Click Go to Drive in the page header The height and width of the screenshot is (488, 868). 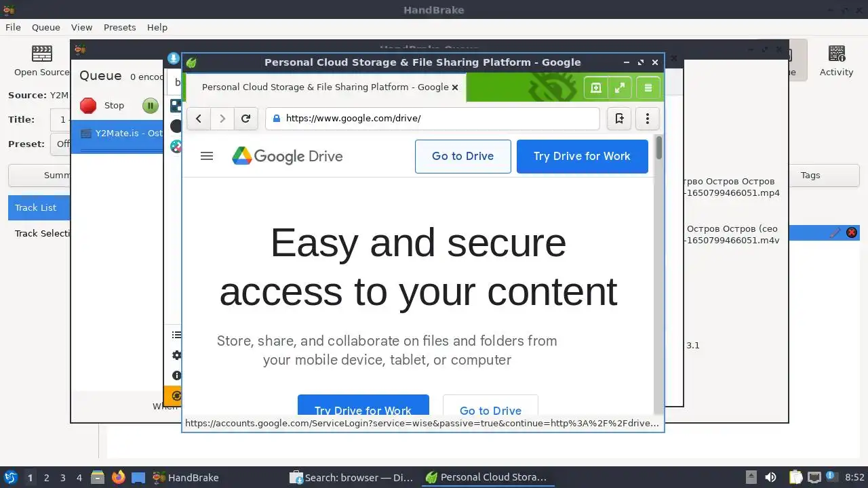tap(463, 157)
